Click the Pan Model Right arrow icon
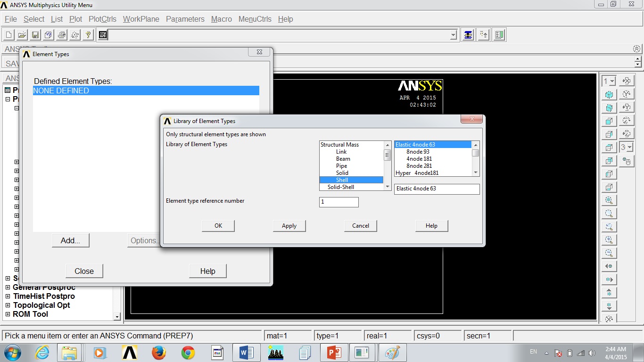644x362 pixels. [609, 279]
